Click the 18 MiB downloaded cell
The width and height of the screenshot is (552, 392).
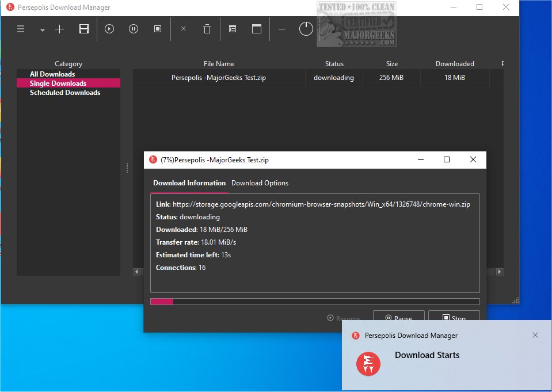(x=455, y=78)
